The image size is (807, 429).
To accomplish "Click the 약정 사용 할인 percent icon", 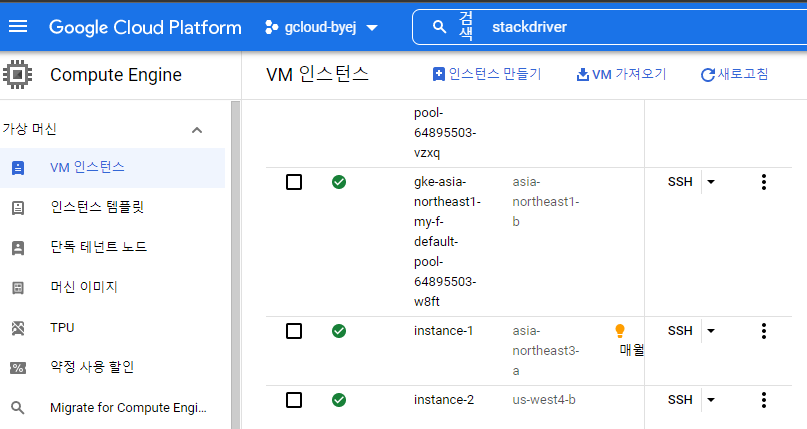I will (18, 368).
